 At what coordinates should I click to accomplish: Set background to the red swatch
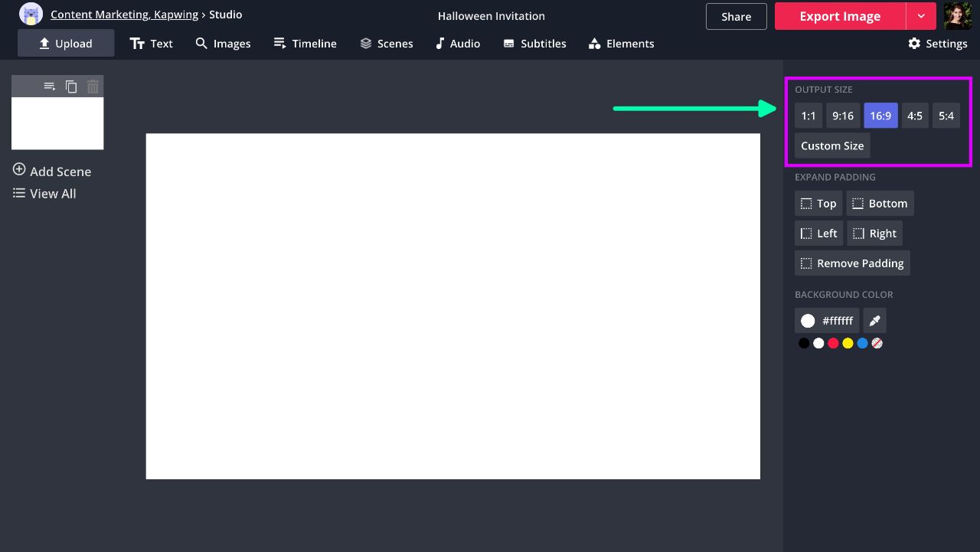pyautogui.click(x=833, y=343)
